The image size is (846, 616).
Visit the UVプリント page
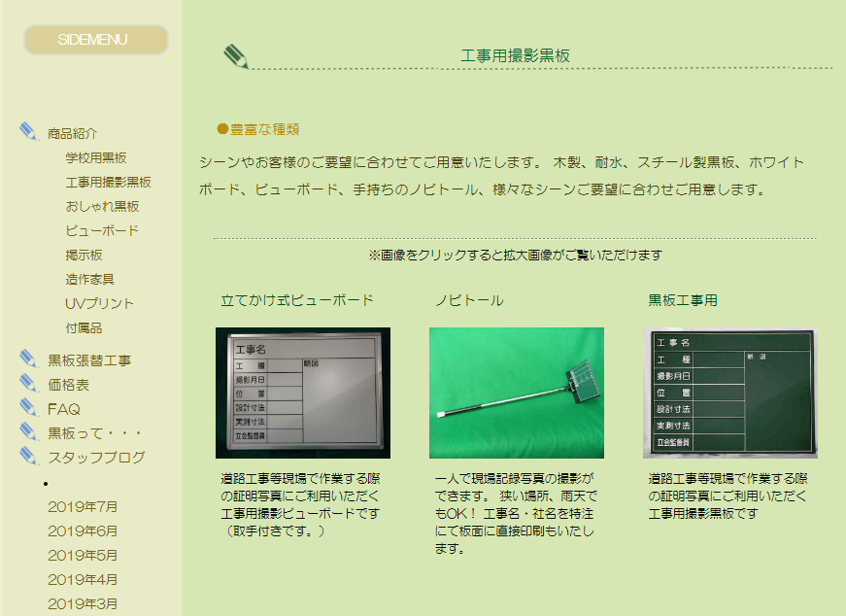pos(99,303)
